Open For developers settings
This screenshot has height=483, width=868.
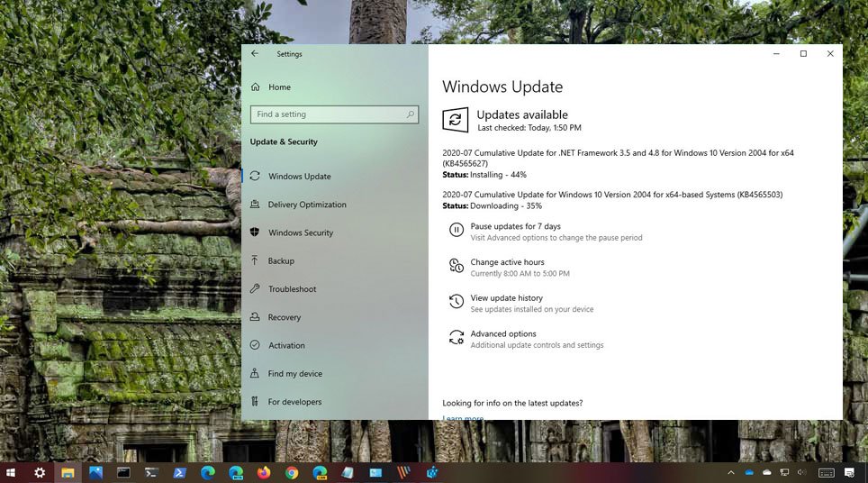[294, 402]
